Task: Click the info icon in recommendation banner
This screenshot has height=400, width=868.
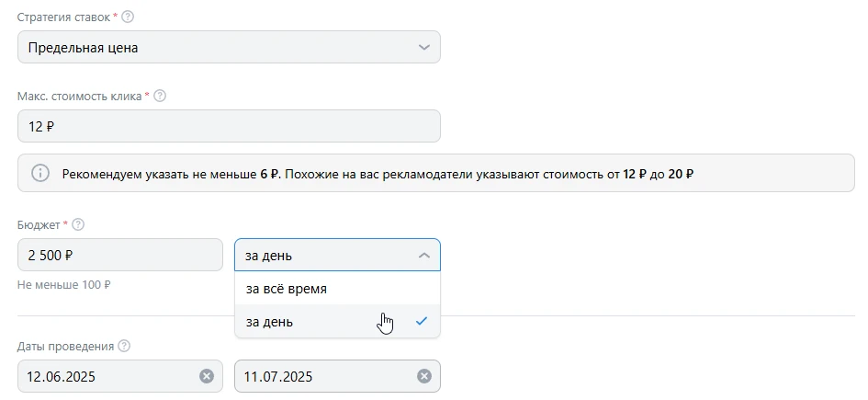Action: click(x=40, y=173)
